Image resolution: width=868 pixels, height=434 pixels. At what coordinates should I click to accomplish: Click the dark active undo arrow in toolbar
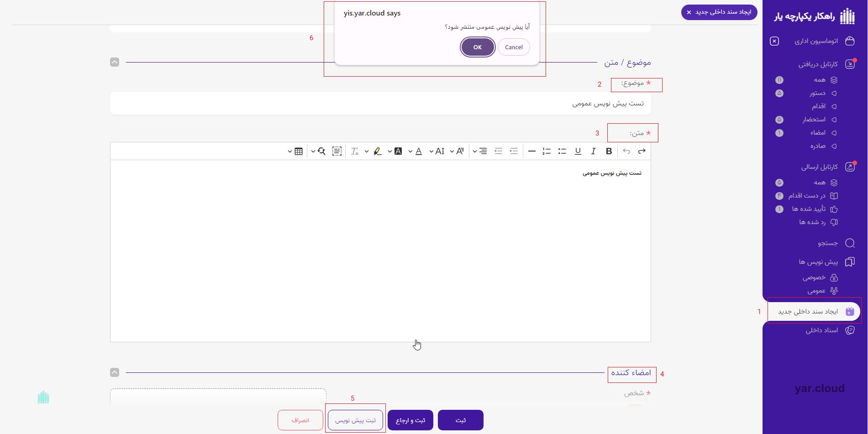642,151
